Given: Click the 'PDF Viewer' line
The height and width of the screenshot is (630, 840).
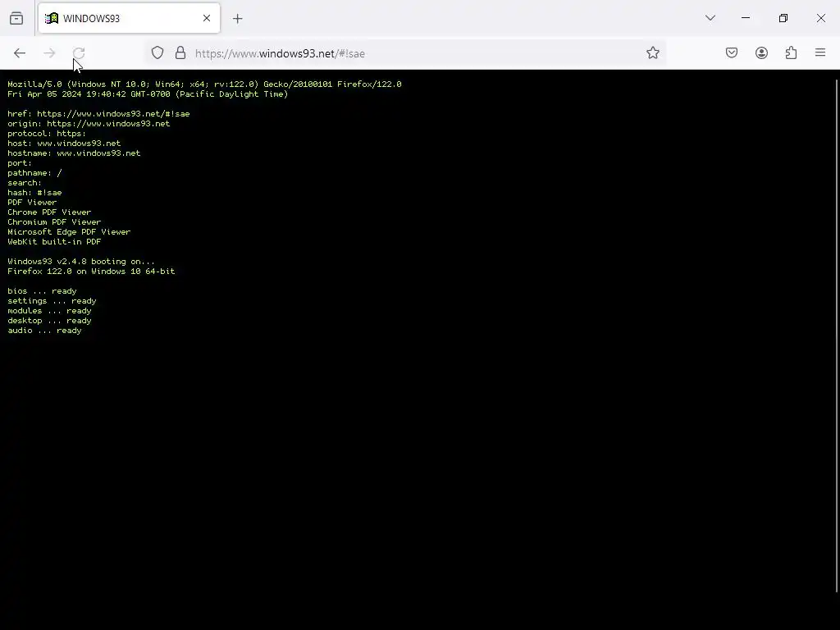Looking at the screenshot, I should pos(32,203).
